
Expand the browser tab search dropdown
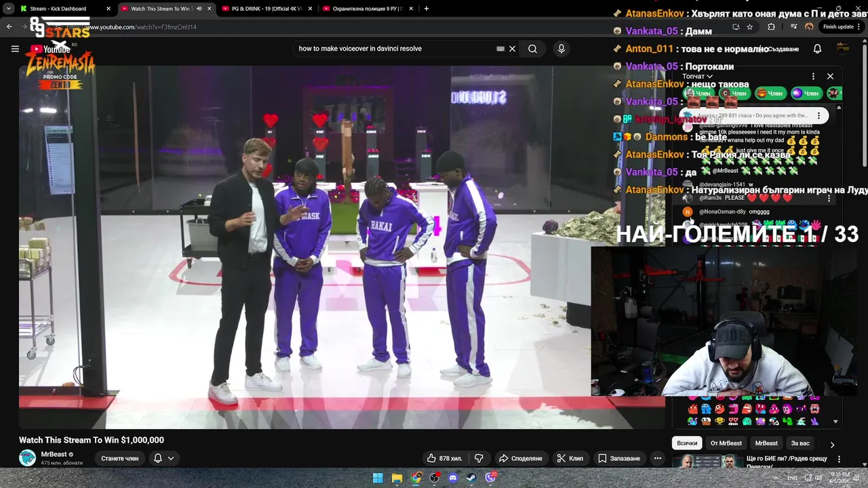(x=8, y=9)
